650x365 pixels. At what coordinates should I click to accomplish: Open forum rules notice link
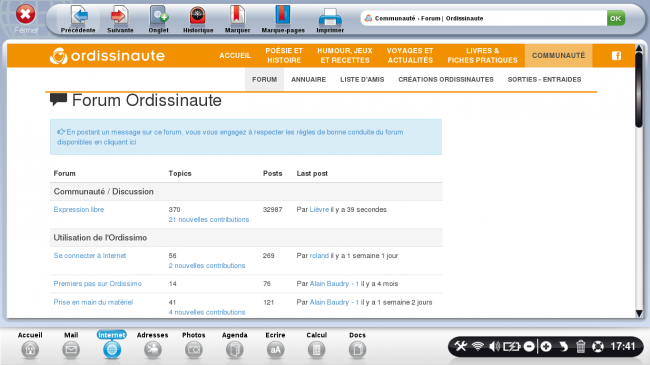pyautogui.click(x=230, y=137)
